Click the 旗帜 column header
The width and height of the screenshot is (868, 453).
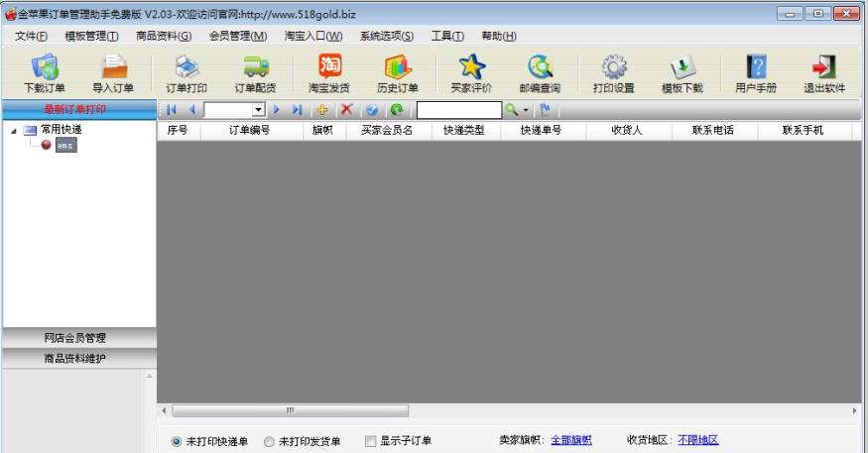tap(323, 130)
